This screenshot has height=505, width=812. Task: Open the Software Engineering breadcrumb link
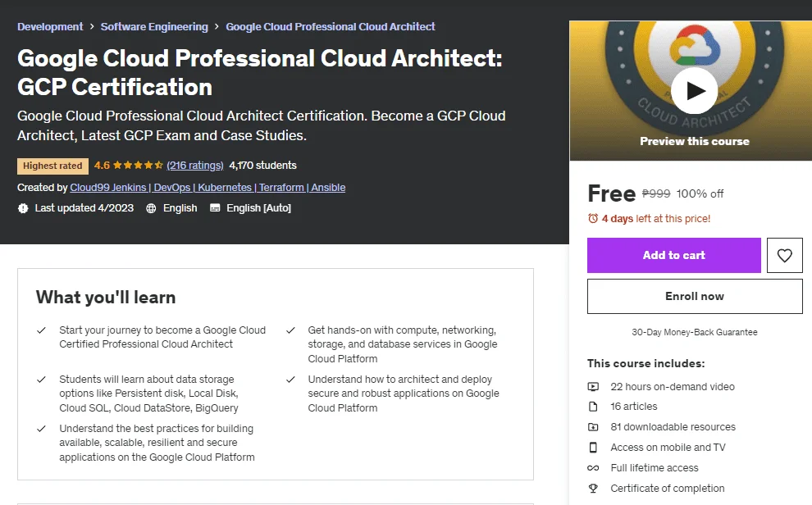(154, 27)
